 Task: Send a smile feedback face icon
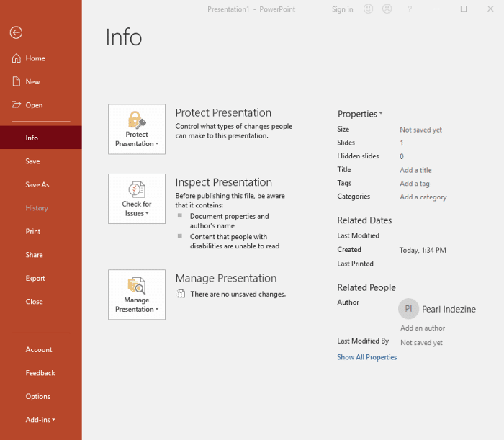369,9
